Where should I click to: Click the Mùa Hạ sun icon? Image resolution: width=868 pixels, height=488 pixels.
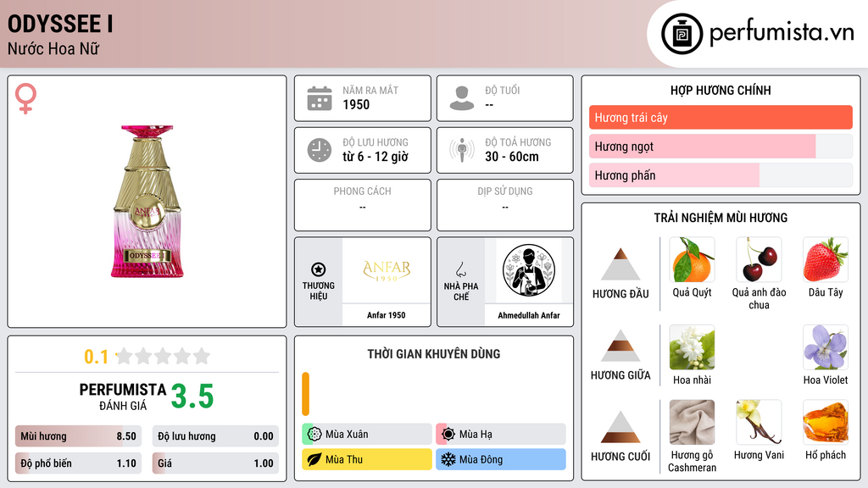coord(448,434)
